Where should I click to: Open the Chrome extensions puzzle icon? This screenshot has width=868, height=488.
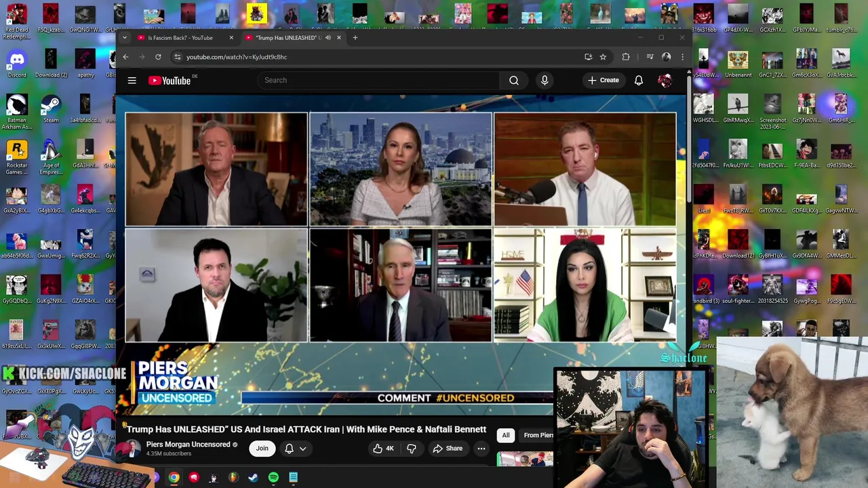pyautogui.click(x=626, y=57)
